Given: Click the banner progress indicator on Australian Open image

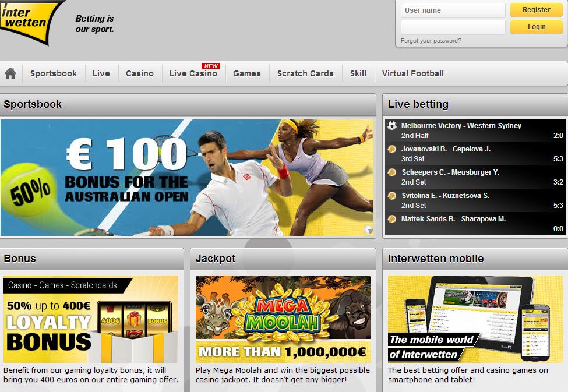Looking at the screenshot, I should point(368,229).
